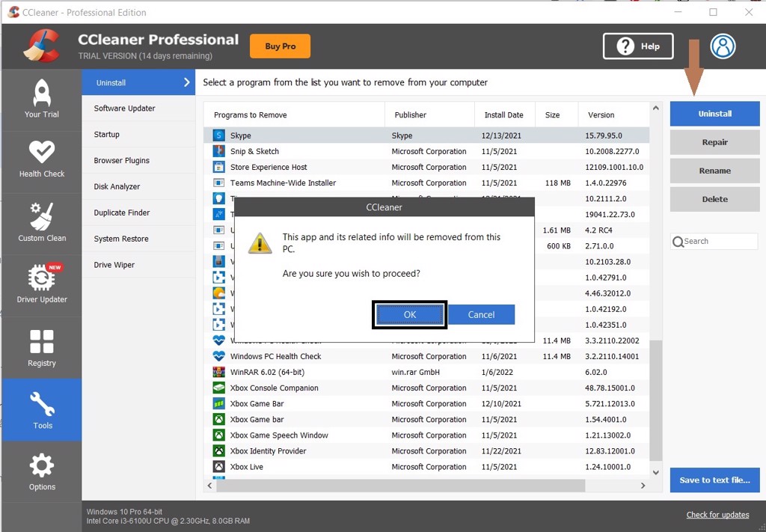Click Save to text file button
This screenshot has height=532, width=766.
pyautogui.click(x=714, y=480)
